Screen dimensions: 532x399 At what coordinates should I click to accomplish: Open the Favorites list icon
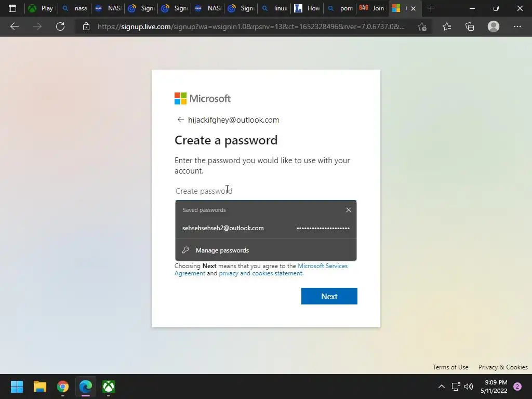(x=446, y=26)
